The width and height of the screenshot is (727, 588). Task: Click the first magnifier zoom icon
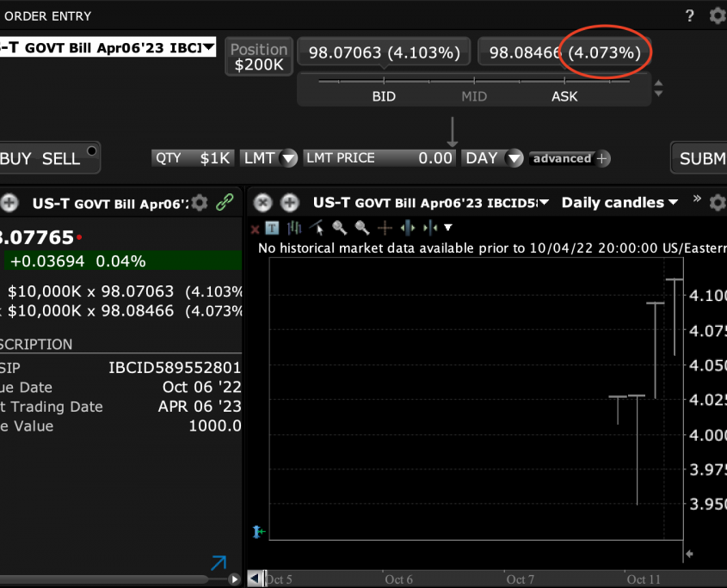tap(340, 228)
